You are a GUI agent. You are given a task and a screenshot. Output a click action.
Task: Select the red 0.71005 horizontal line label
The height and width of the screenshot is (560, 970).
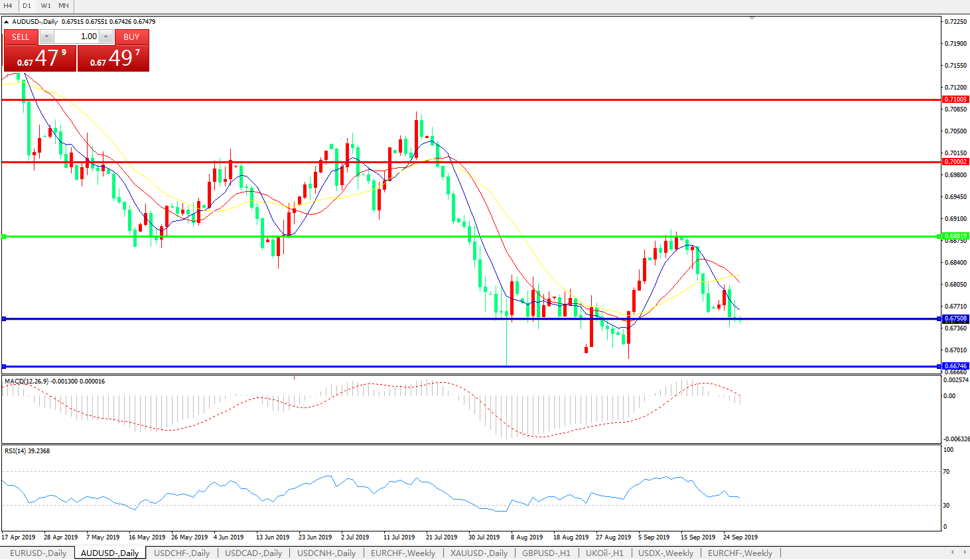955,100
